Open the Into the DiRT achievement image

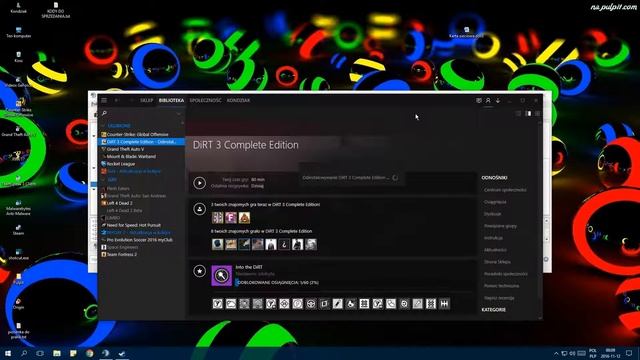[x=222, y=276]
